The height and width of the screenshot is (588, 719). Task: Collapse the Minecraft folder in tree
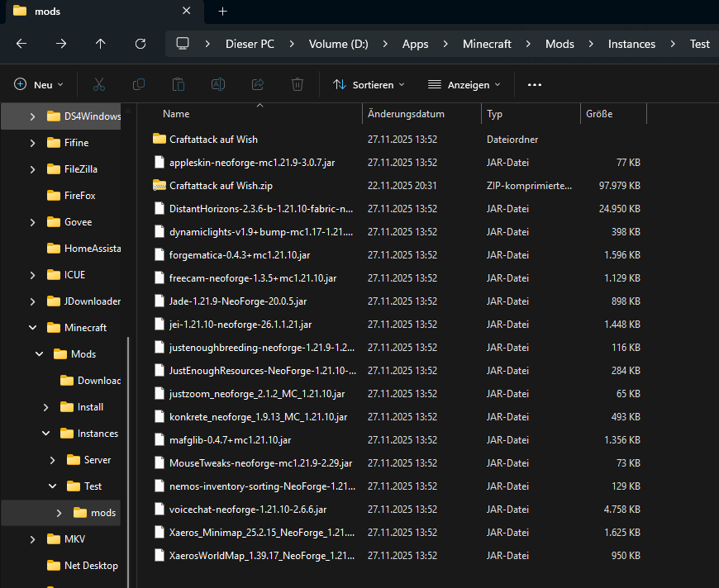click(32, 328)
